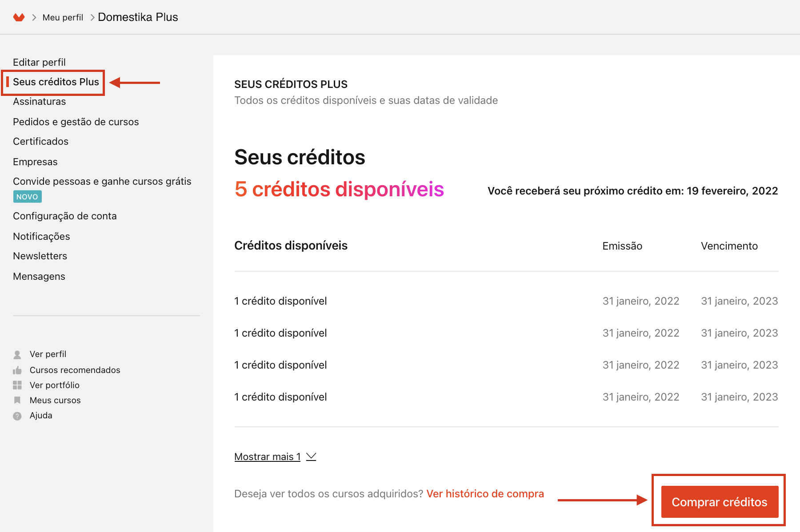This screenshot has height=532, width=800.
Task: Click the chevron before Domestika Plus breadcrumb
Action: [92, 17]
